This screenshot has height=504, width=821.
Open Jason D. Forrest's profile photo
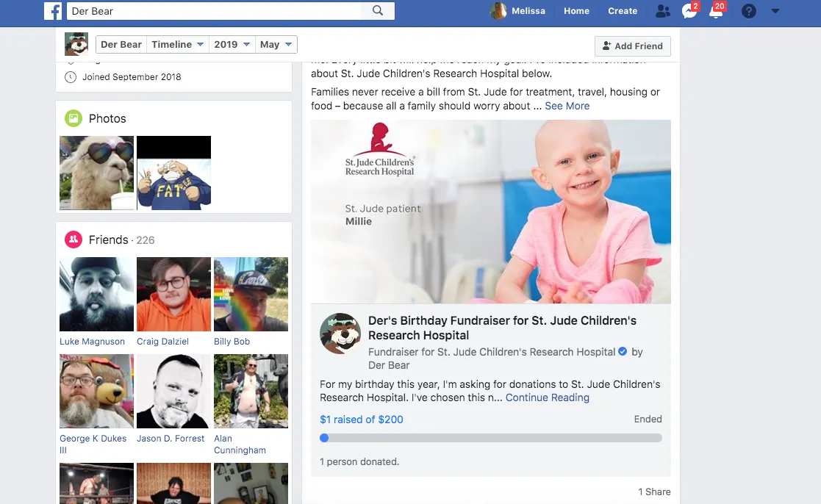coord(174,391)
